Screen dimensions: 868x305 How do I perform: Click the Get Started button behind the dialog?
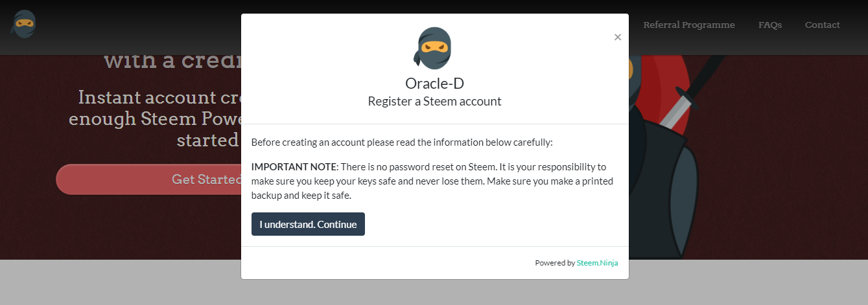click(149, 179)
